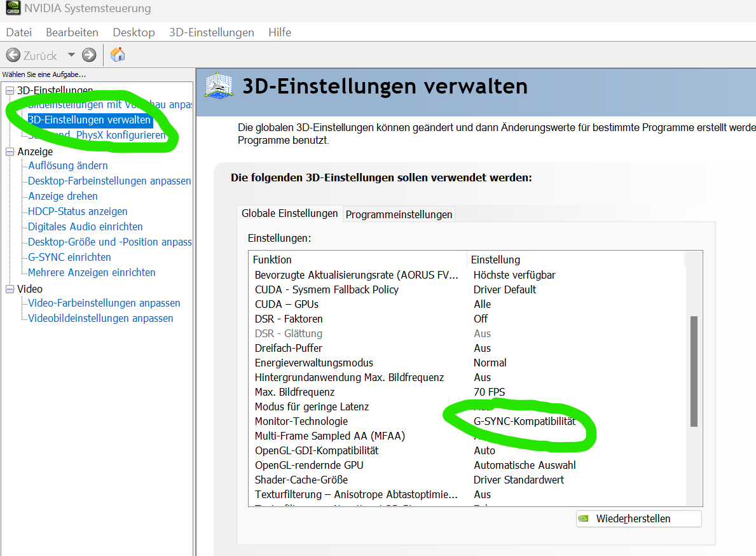756x556 pixels.
Task: Select the OpenGL-rendernde GPU row
Action: tap(467, 465)
